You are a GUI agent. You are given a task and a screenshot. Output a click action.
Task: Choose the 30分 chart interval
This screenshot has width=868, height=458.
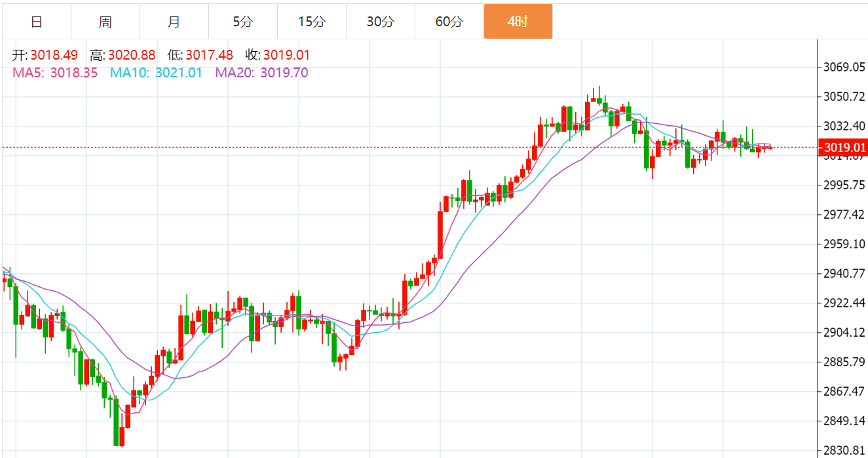(x=381, y=22)
